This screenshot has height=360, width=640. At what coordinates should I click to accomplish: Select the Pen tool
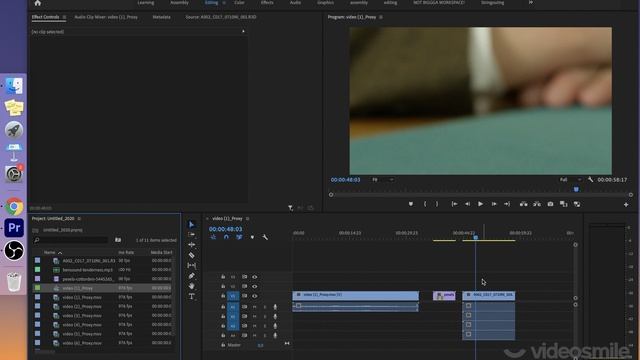[191, 276]
